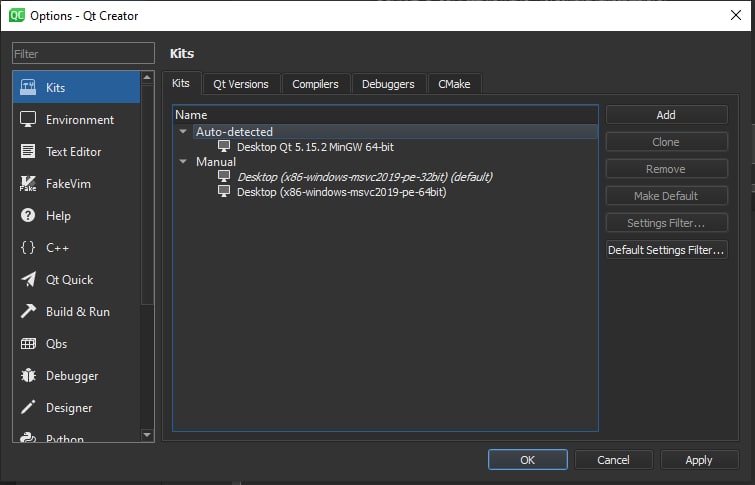
Task: Click the Make Default button
Action: click(666, 196)
